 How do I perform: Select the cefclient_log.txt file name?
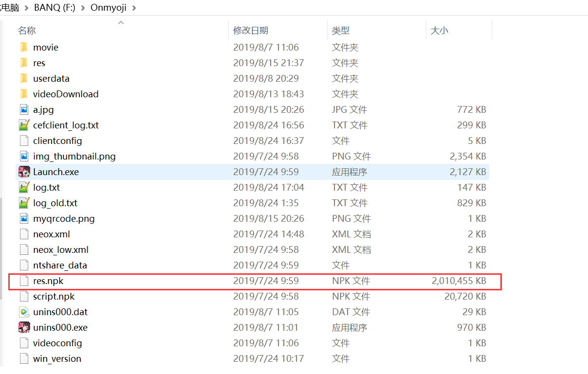pos(66,125)
